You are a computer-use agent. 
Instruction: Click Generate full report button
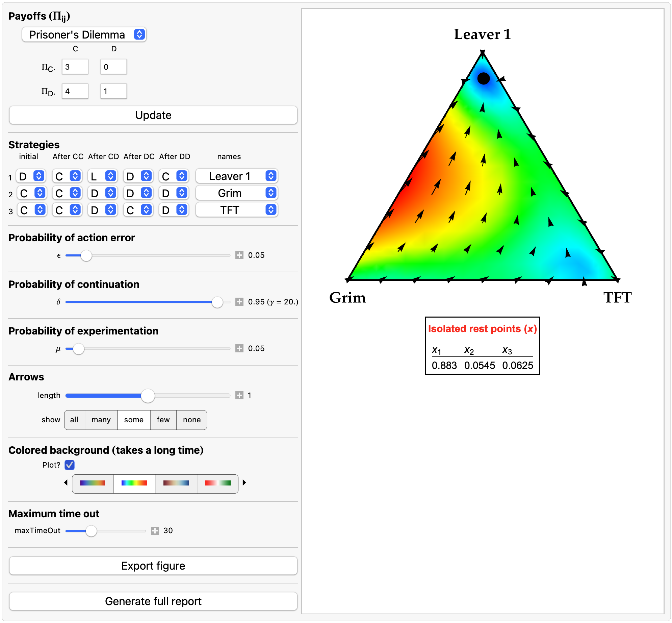point(153,601)
